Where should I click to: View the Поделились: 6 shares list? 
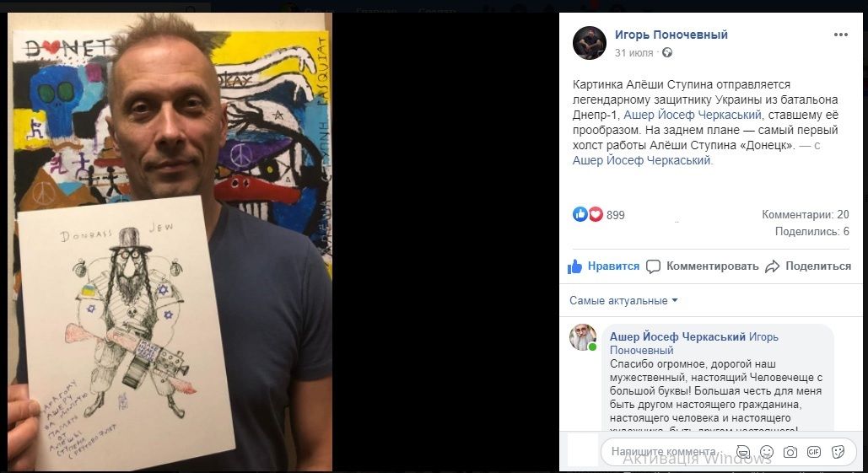812,231
